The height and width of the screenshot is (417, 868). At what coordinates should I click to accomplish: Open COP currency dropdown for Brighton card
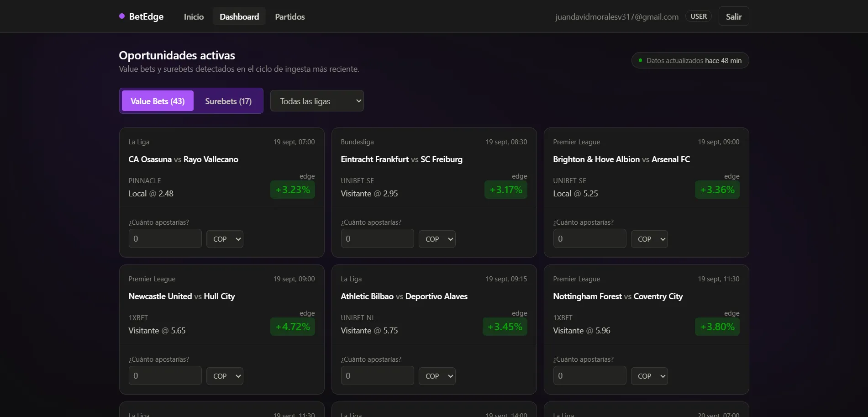click(x=649, y=239)
